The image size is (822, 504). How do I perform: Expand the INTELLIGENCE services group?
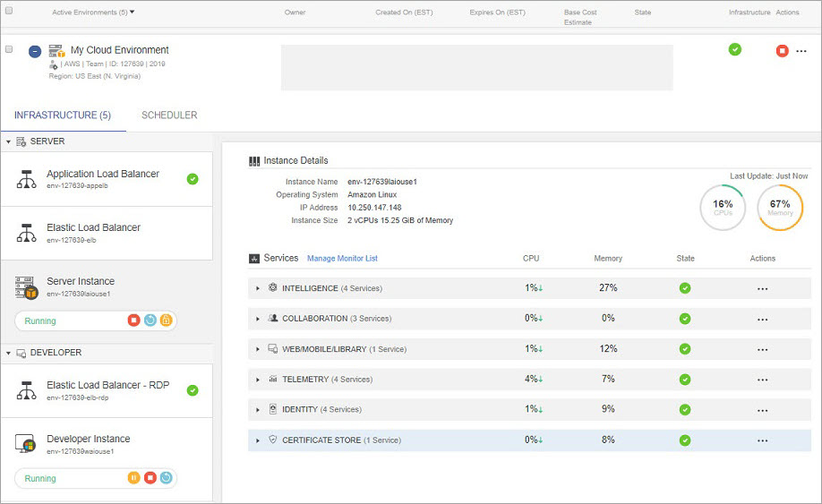pos(258,288)
